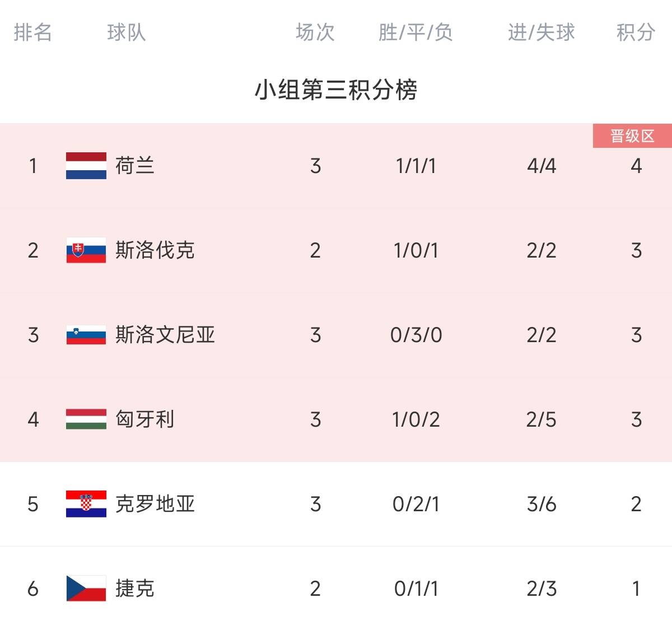Select the 排名 column header
Image resolution: width=672 pixels, height=621 pixels.
pyautogui.click(x=33, y=32)
